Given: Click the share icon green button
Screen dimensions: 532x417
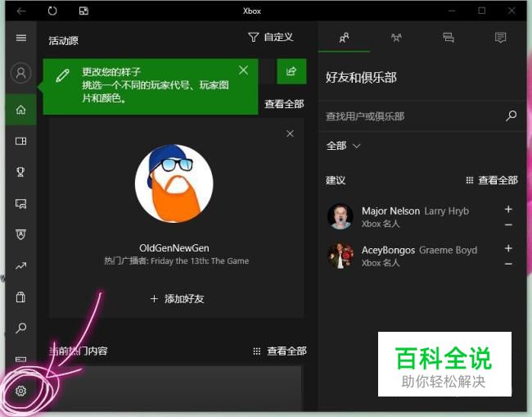Looking at the screenshot, I should pyautogui.click(x=291, y=71).
